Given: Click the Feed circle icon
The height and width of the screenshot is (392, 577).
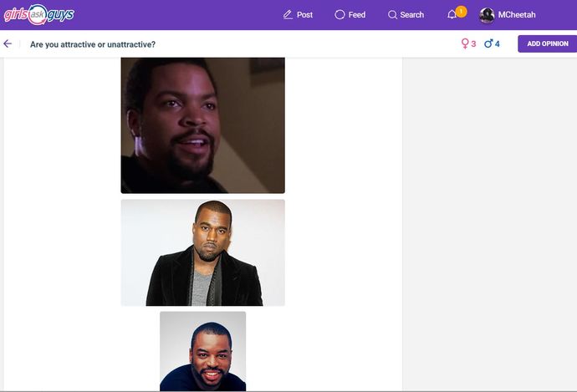Looking at the screenshot, I should point(340,15).
